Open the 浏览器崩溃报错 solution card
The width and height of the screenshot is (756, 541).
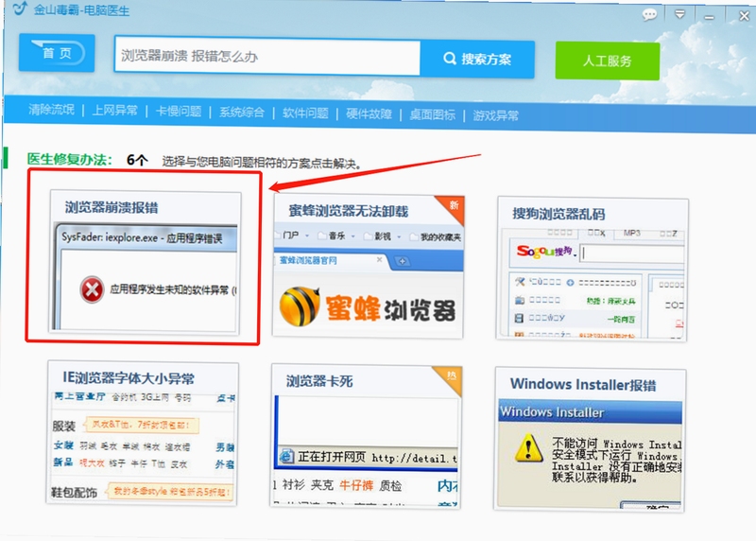click(146, 262)
